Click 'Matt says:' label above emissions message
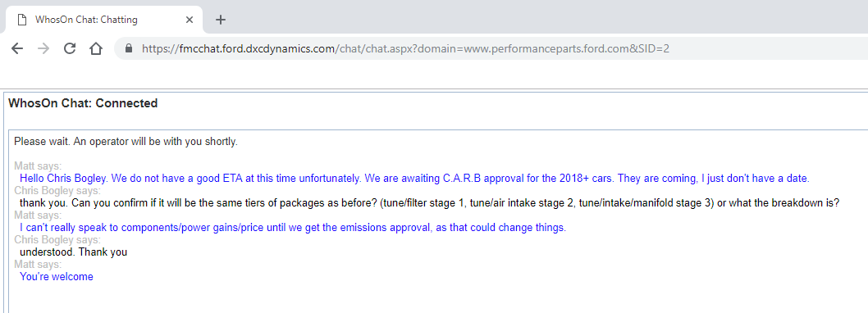This screenshot has width=868, height=313. coord(38,215)
